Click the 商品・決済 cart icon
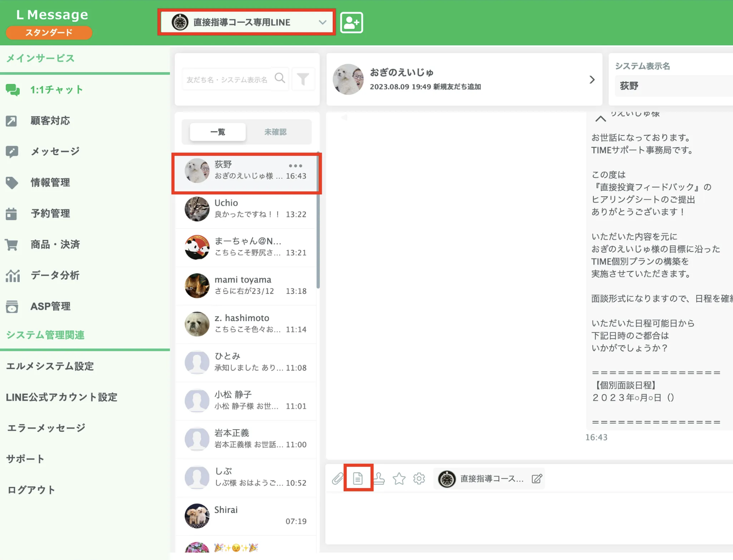Viewport: 733px width, 560px height. click(13, 245)
